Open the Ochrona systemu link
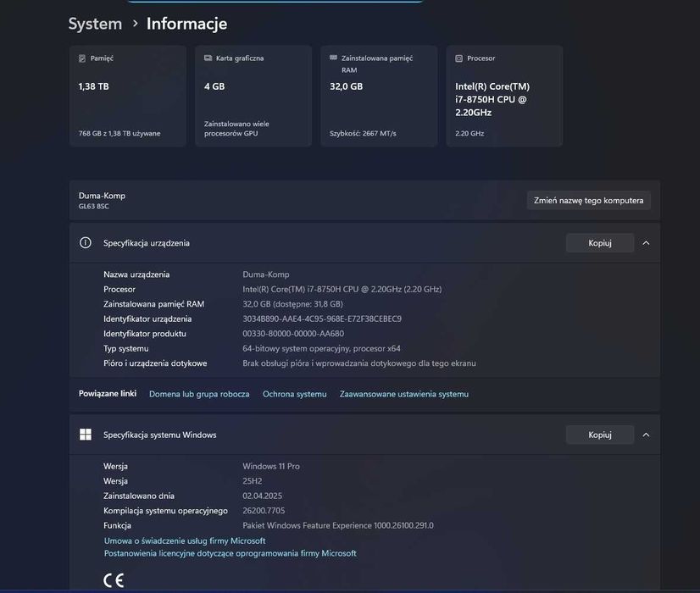The image size is (700, 593). click(295, 394)
